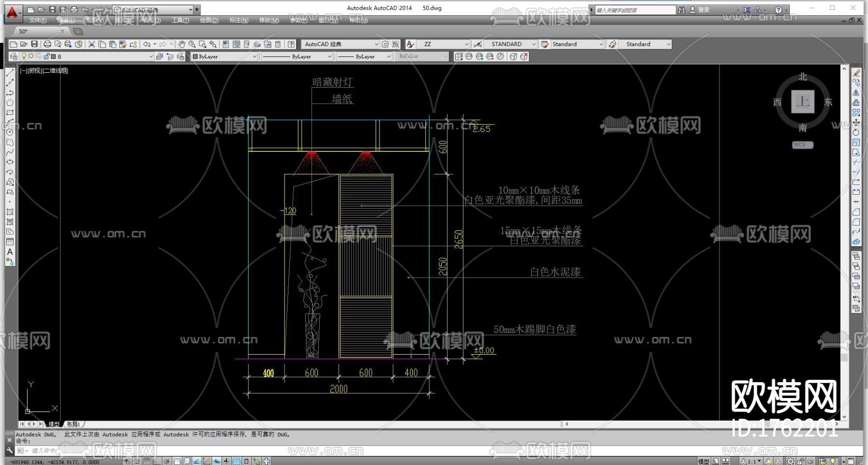
Task: Click the WCS label under the ViewCube
Action: point(802,145)
